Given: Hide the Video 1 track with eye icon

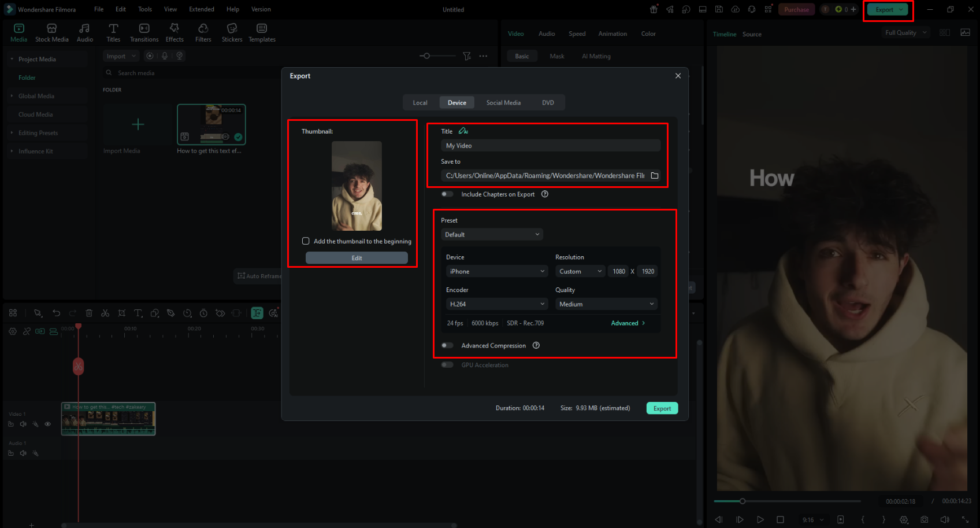Looking at the screenshot, I should 48,424.
